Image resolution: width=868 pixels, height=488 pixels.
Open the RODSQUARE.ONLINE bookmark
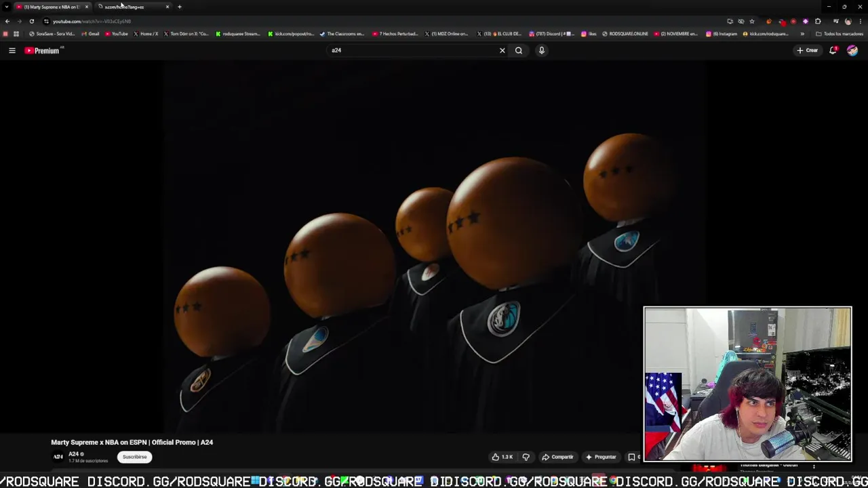tap(625, 34)
